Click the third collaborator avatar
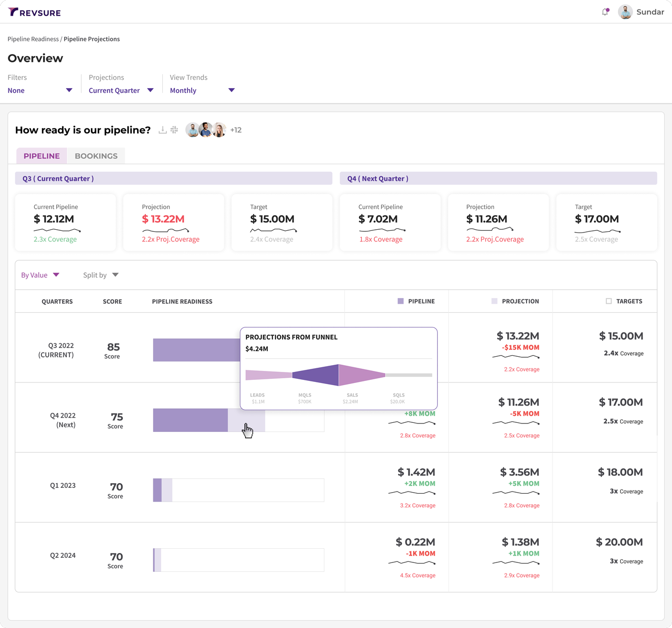This screenshot has height=628, width=672. (219, 130)
